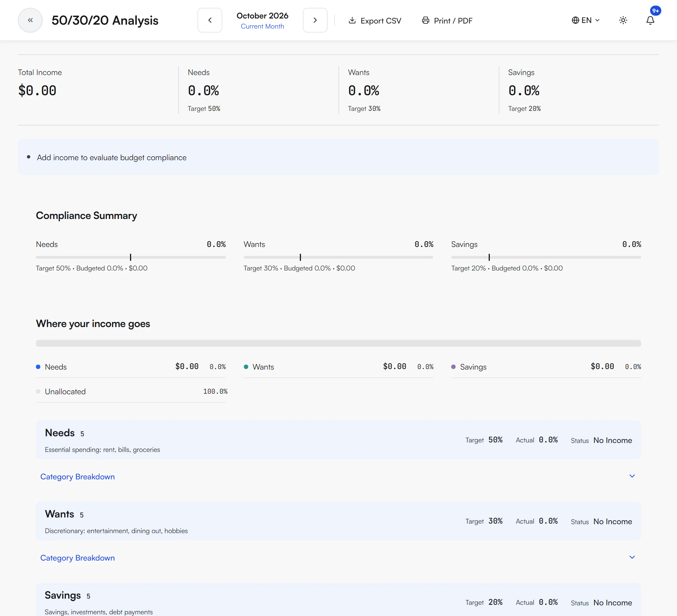This screenshot has height=616, width=677.
Task: Click 'Compliance Summary' heading
Action: [x=86, y=215]
